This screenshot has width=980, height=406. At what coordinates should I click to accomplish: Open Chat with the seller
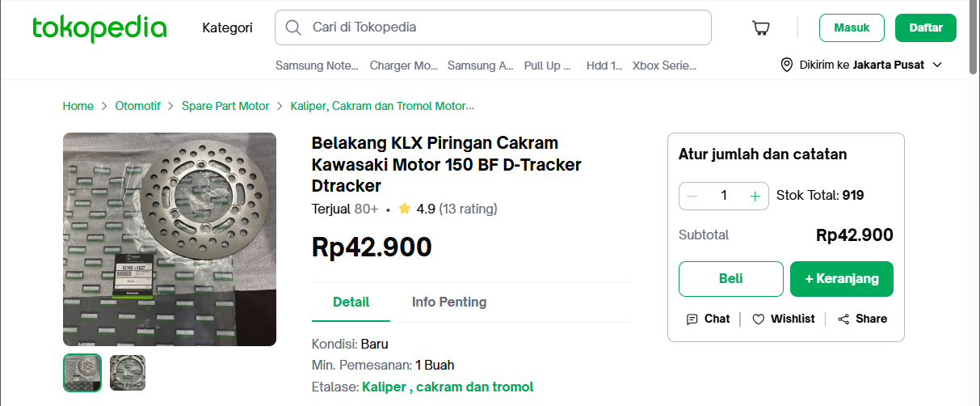708,319
